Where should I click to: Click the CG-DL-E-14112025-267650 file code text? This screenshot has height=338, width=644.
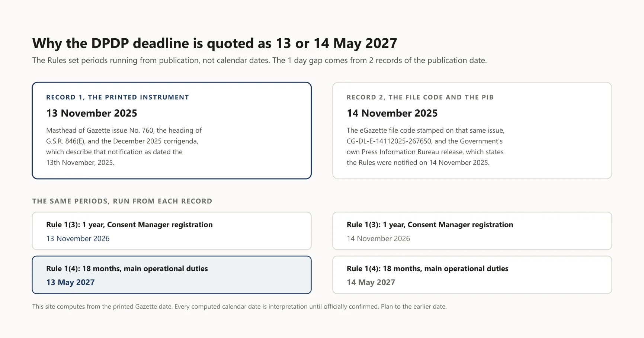coord(389,141)
